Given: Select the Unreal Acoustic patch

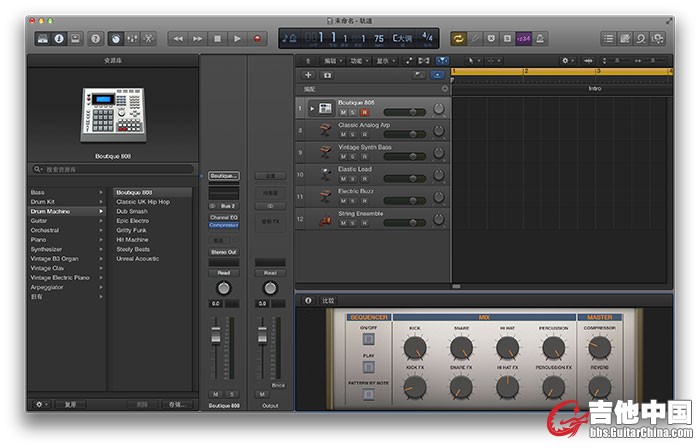Looking at the screenshot, I should [153, 259].
